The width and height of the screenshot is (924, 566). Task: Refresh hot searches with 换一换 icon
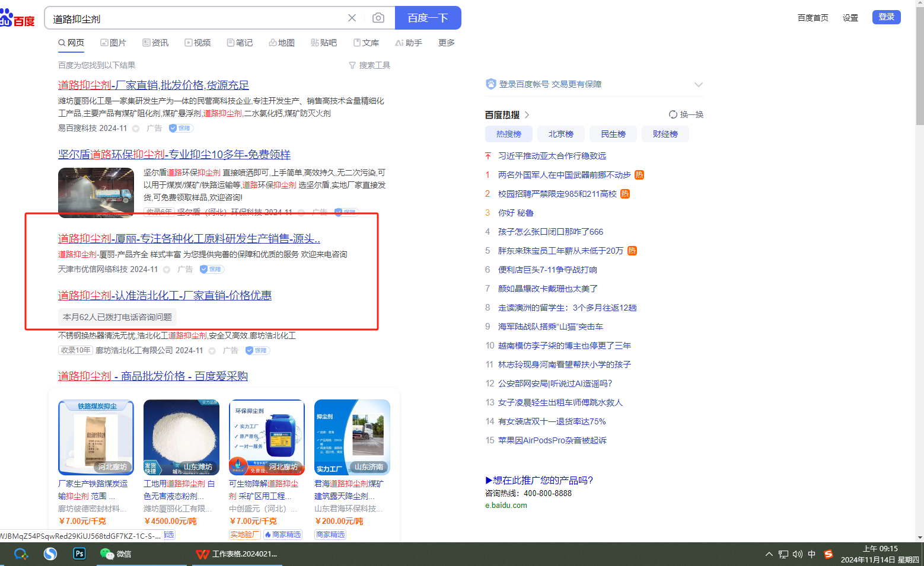[673, 114]
